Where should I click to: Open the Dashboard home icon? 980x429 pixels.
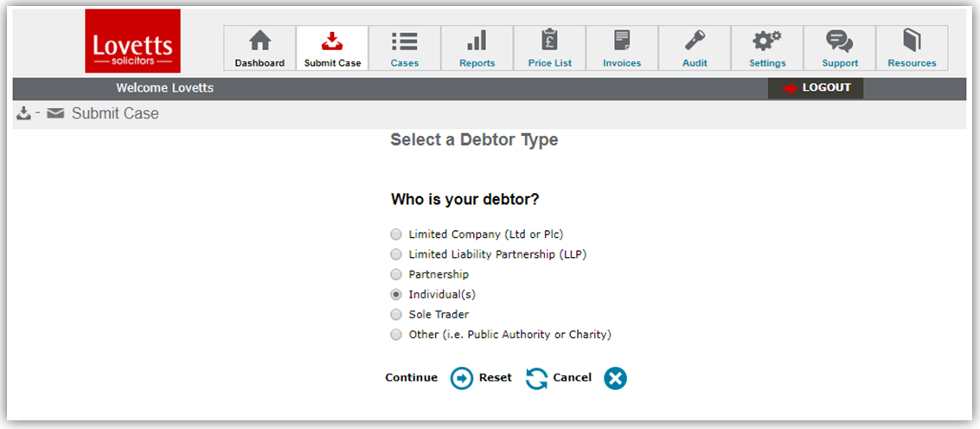point(259,42)
